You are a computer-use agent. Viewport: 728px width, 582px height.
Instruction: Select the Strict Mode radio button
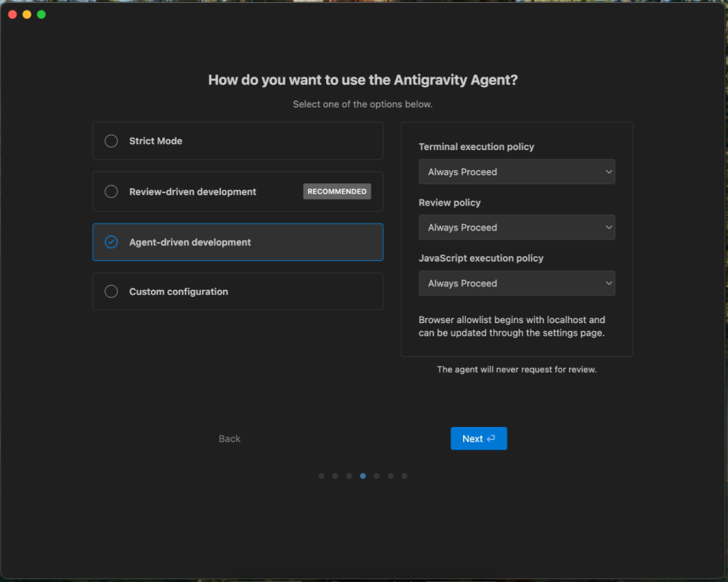pyautogui.click(x=111, y=141)
